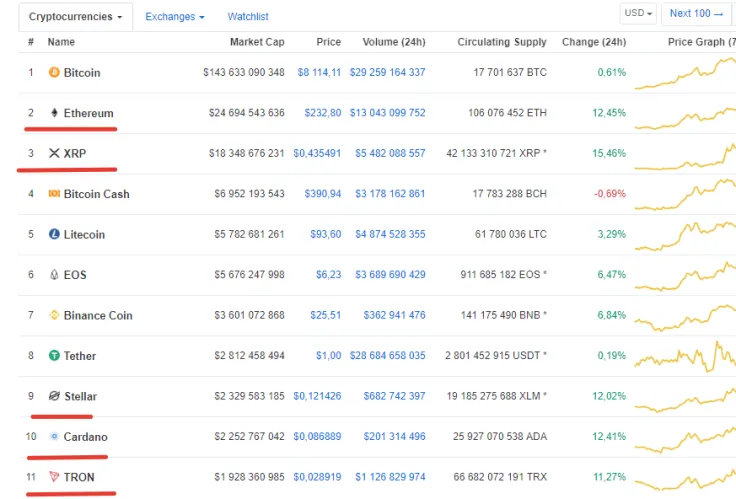Click the Ethereum diamond logo icon
The width and height of the screenshot is (736, 499).
coord(54,113)
